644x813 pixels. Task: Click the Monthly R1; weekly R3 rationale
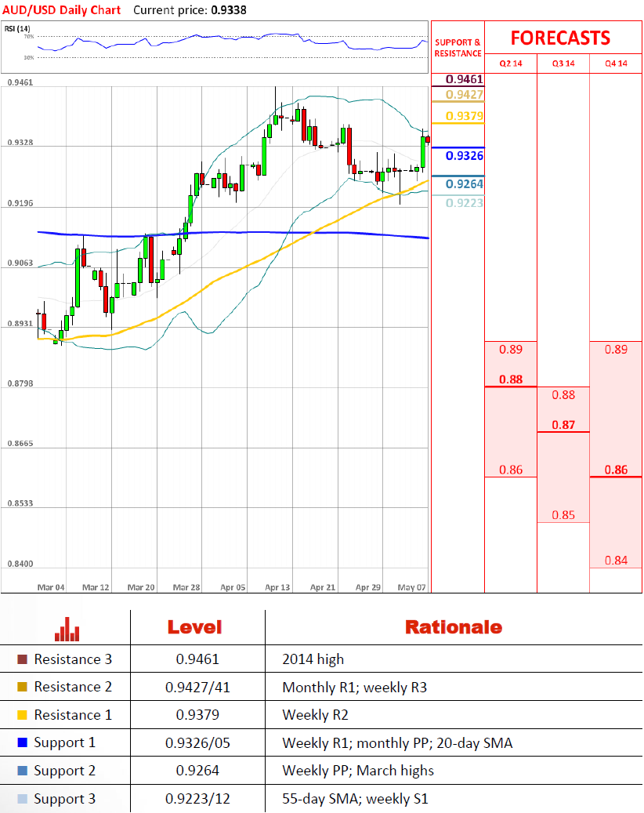tap(354, 688)
